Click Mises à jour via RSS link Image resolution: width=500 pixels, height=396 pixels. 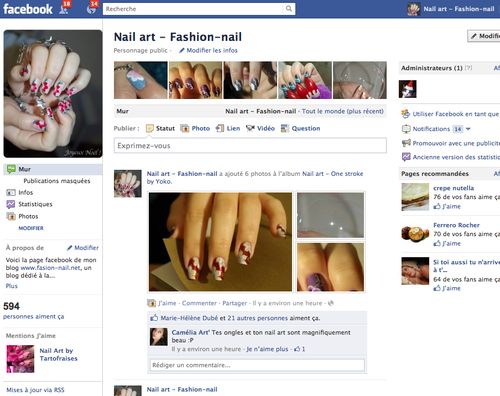[x=35, y=390]
